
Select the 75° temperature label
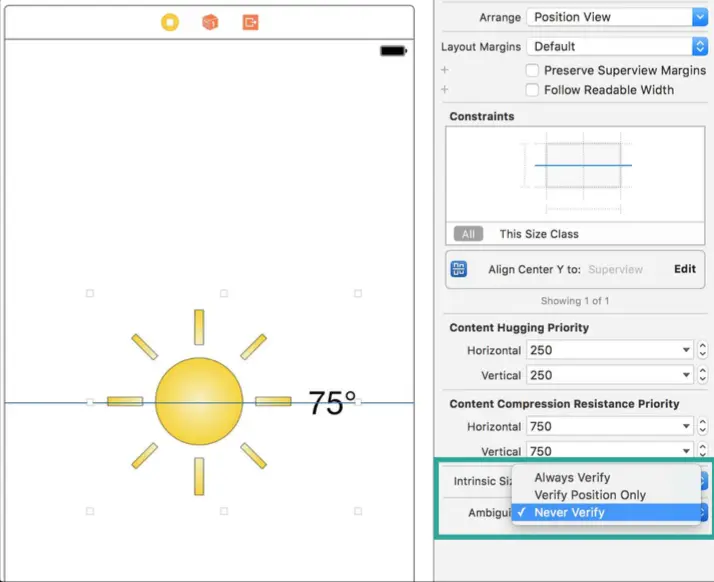[332, 403]
